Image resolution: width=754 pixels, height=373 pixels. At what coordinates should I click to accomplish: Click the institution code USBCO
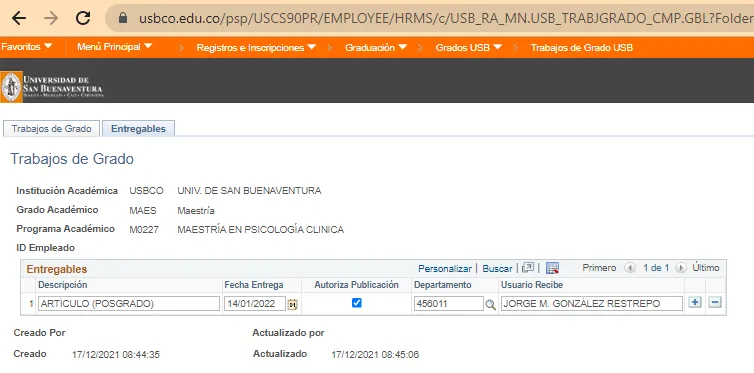pos(146,191)
